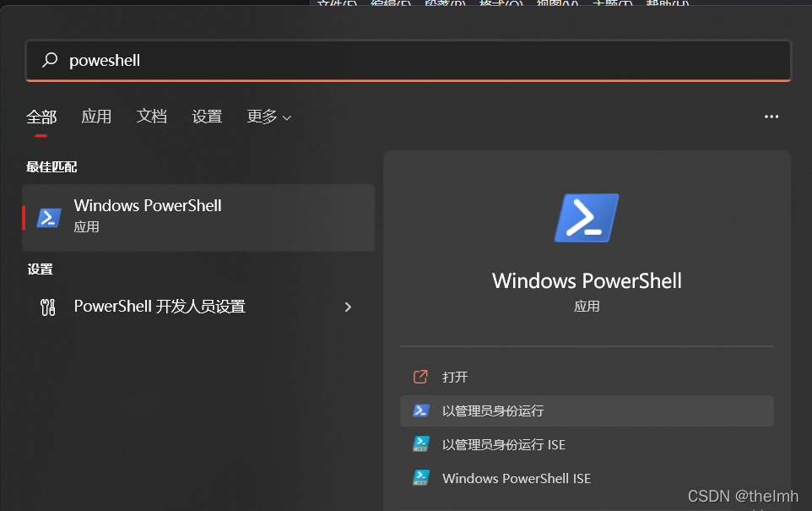Expand the 更多 dropdown
This screenshot has width=812, height=511.
pyautogui.click(x=268, y=117)
